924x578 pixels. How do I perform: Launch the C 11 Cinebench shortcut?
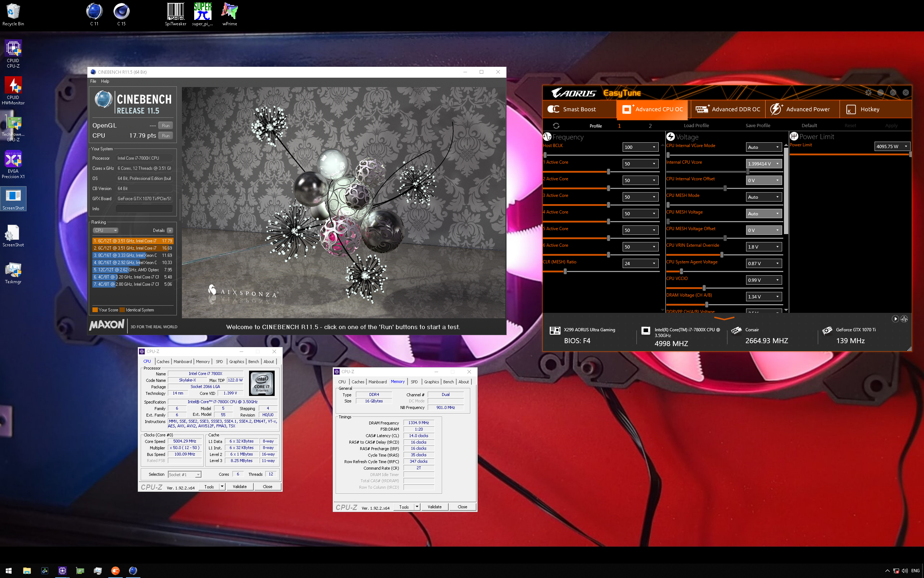coord(94,15)
